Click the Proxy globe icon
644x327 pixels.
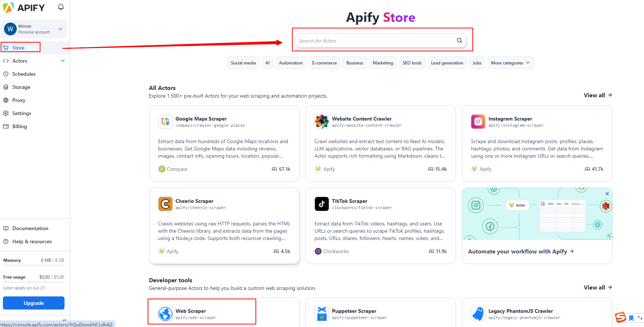(x=6, y=100)
